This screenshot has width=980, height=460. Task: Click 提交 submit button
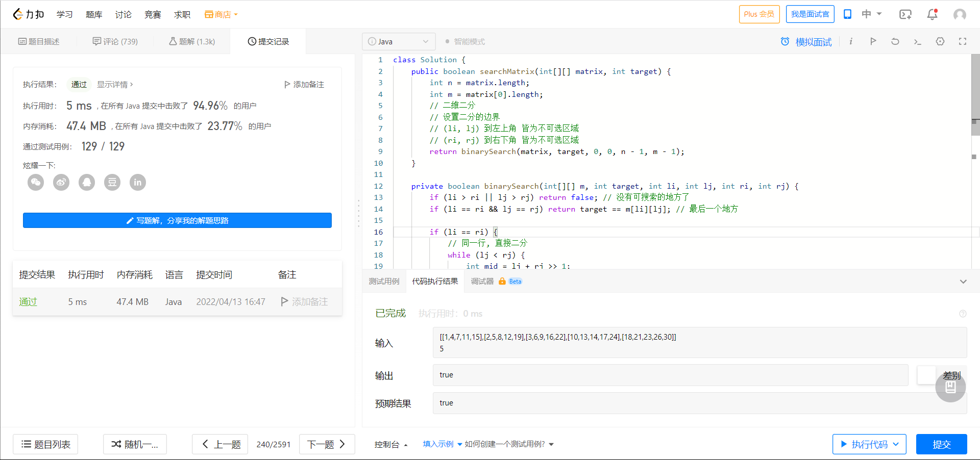[941, 444]
